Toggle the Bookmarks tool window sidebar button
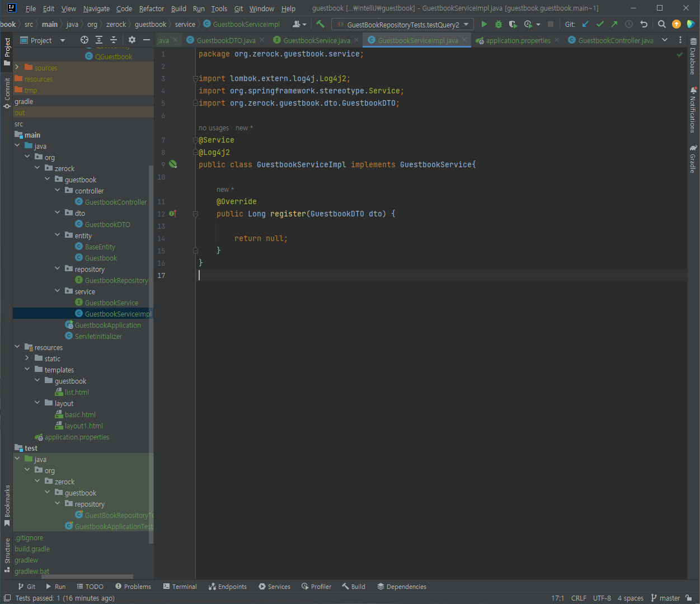This screenshot has width=700, height=604. (7, 506)
